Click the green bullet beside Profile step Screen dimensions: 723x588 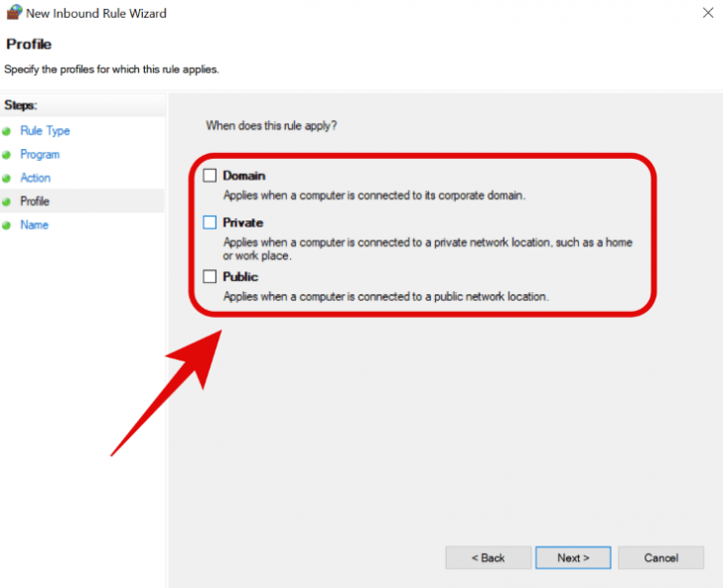tap(6, 202)
